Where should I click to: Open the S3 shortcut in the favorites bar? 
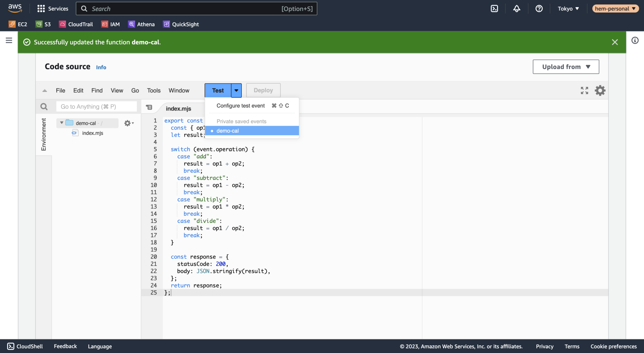[43, 24]
